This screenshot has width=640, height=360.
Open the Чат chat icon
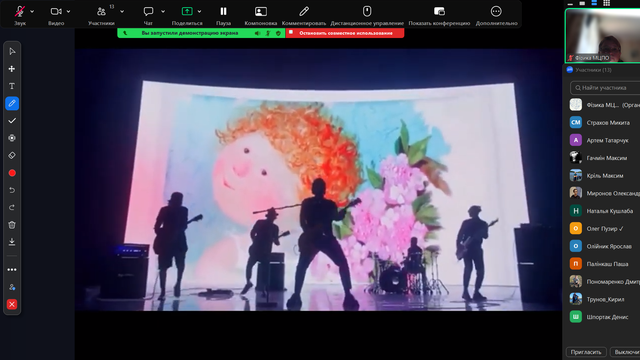coord(148,11)
